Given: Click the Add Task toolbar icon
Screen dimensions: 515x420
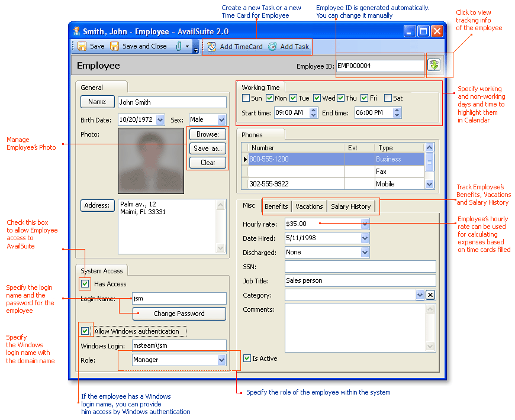Looking at the screenshot, I should 272,47.
